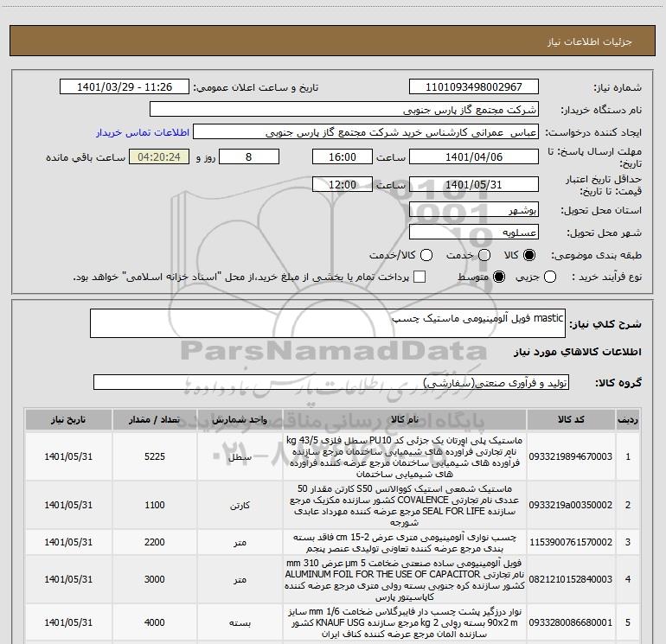Click delivery city field عسلویه
Image resolution: width=666 pixels, height=644 pixels.
click(x=474, y=232)
